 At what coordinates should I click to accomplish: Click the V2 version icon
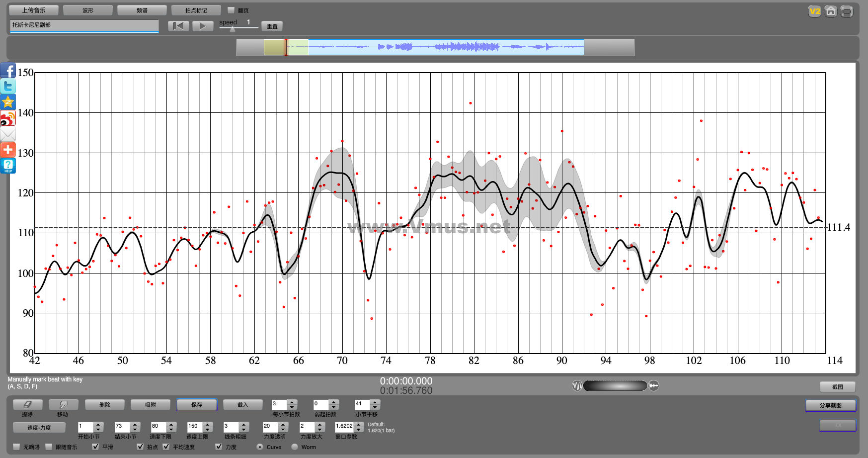coord(815,11)
